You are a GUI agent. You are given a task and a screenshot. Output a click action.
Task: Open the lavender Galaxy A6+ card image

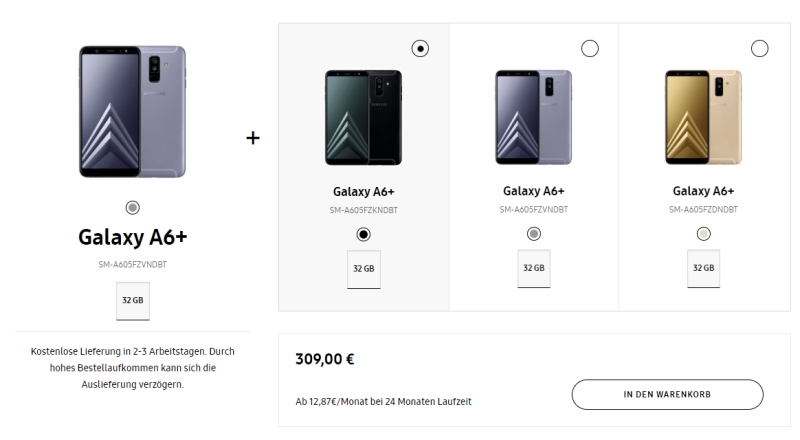534,117
